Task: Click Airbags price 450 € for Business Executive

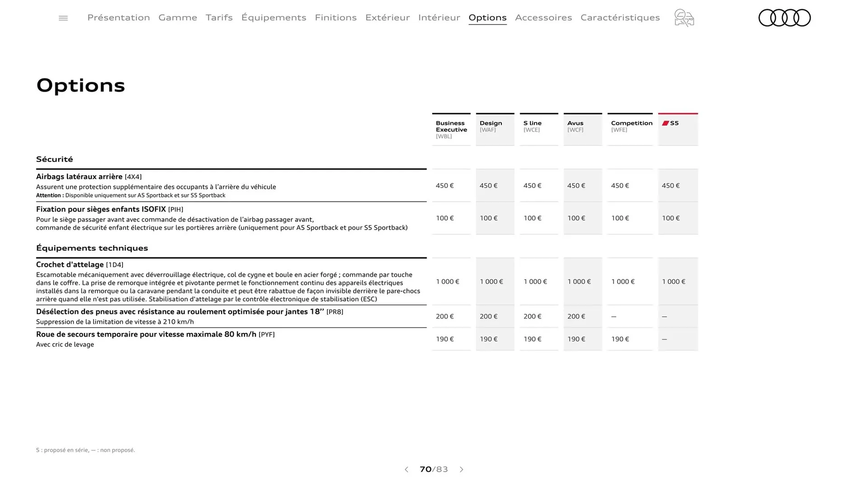Action: tap(445, 186)
